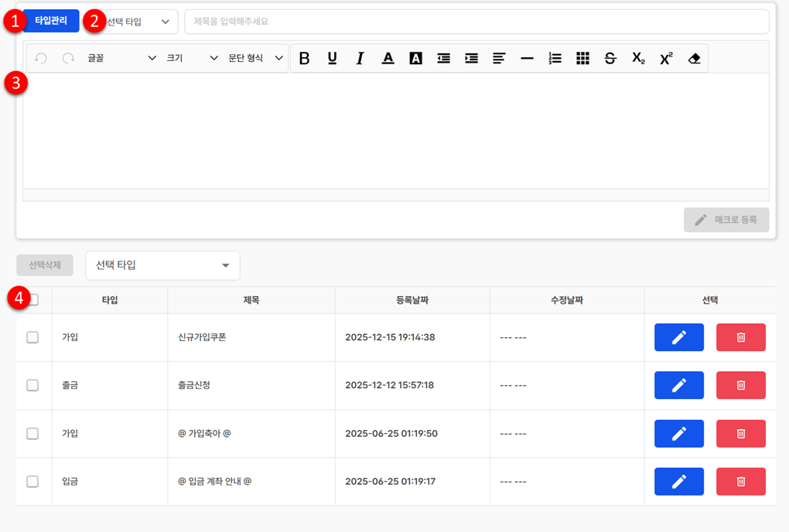The width and height of the screenshot is (789, 532).
Task: Click the 타입관리 button
Action: [51, 21]
